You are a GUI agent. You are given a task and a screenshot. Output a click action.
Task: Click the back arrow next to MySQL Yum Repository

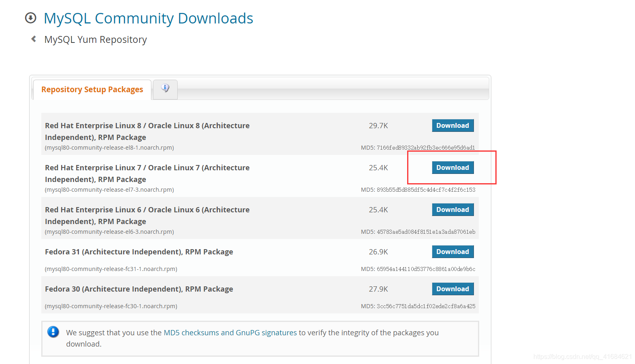tap(34, 39)
